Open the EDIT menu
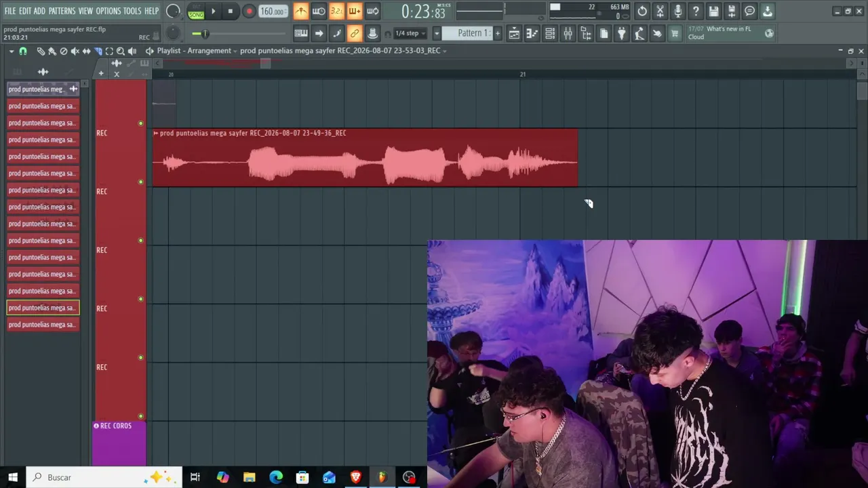 [x=25, y=11]
